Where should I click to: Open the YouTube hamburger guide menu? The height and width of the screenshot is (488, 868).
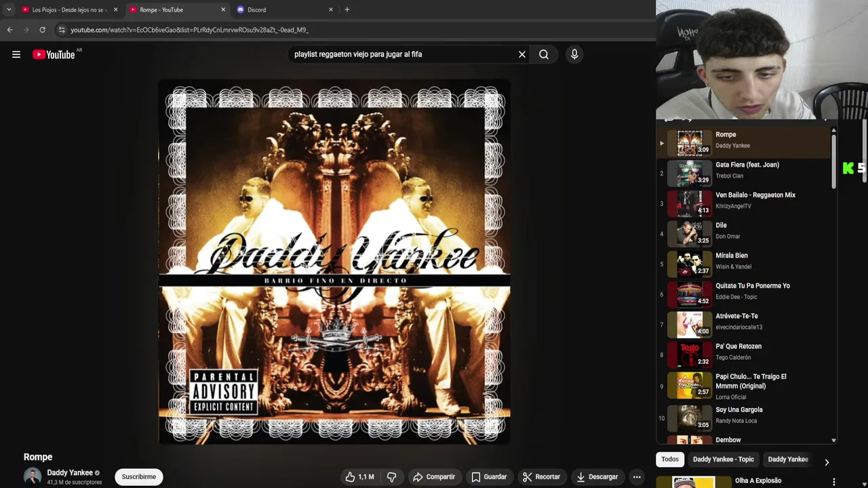pos(16,54)
